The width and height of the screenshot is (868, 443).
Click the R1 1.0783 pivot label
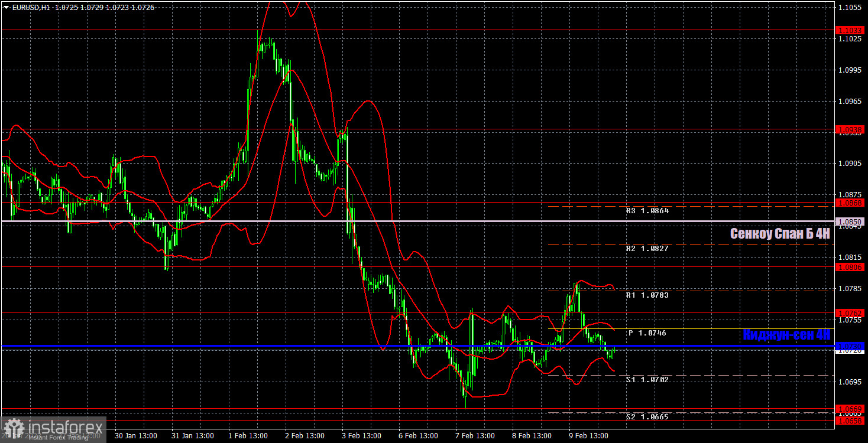click(647, 295)
